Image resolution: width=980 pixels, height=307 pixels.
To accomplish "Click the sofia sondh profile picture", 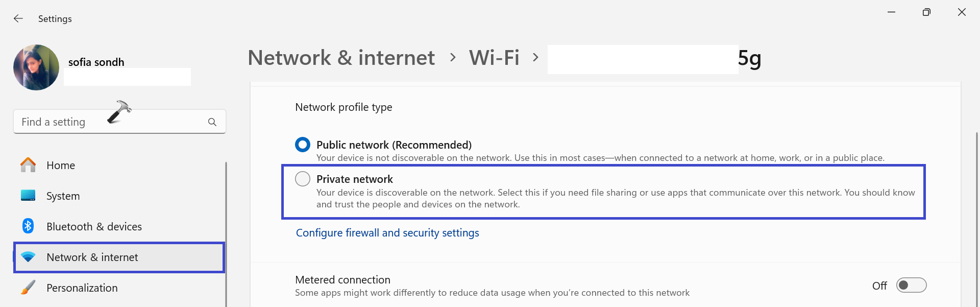I will (36, 67).
